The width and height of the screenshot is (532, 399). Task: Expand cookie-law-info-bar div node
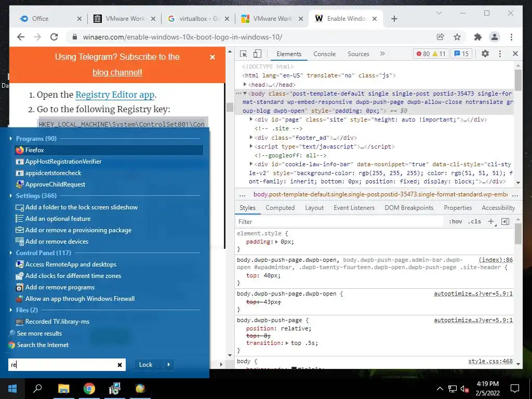(x=251, y=164)
